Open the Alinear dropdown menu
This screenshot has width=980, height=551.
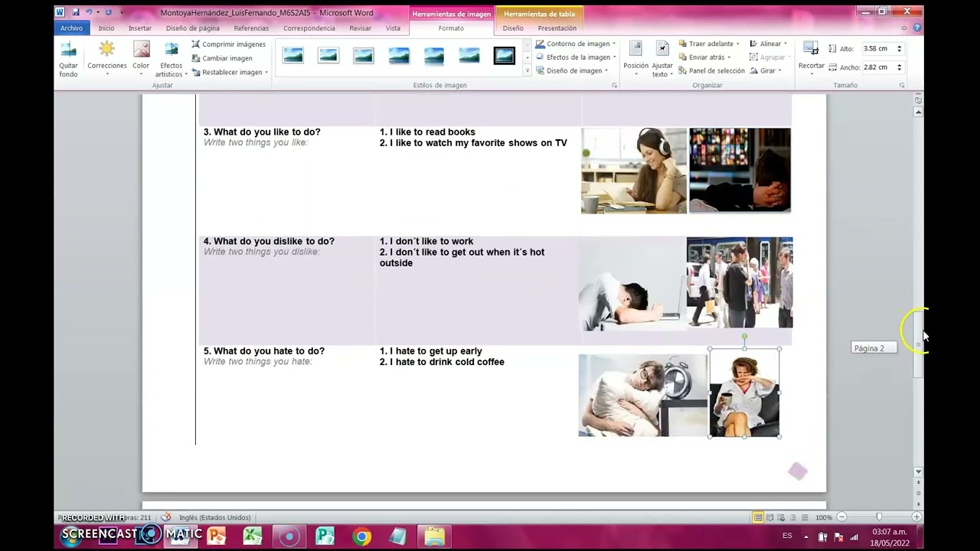tap(768, 44)
